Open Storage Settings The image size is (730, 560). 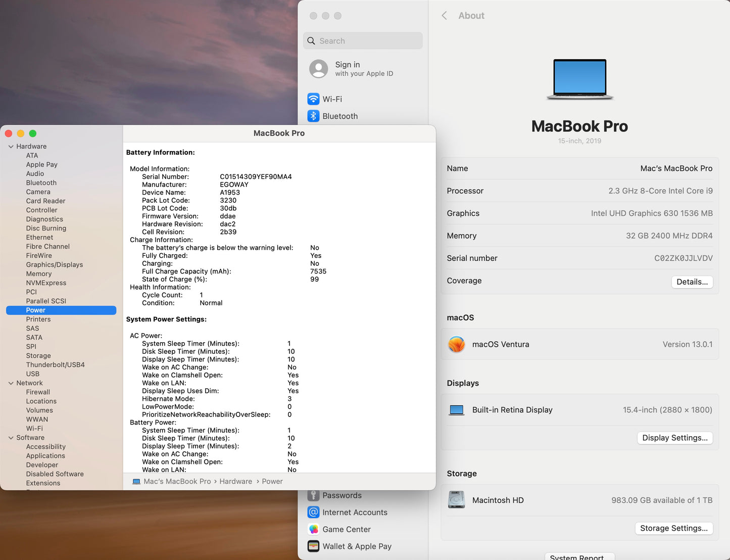673,528
